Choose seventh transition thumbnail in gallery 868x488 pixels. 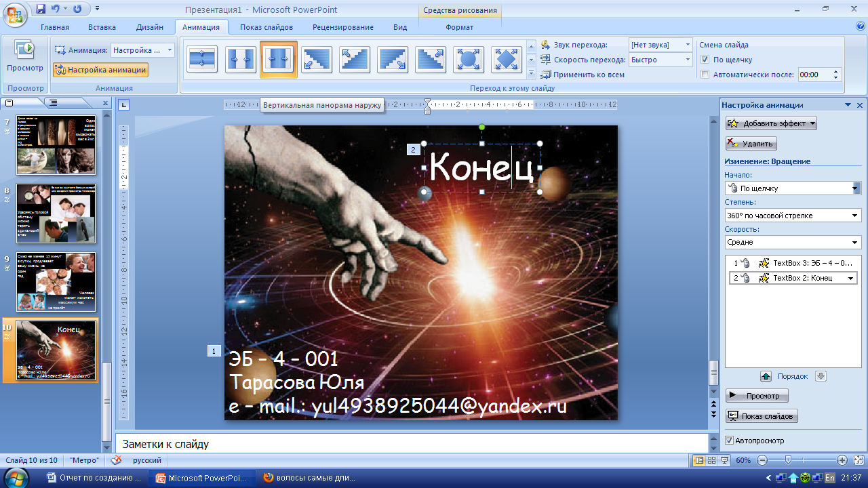tap(430, 60)
